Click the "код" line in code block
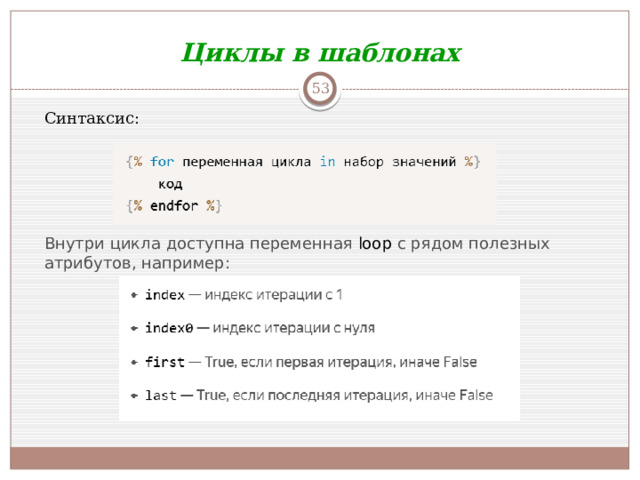 [x=170, y=184]
